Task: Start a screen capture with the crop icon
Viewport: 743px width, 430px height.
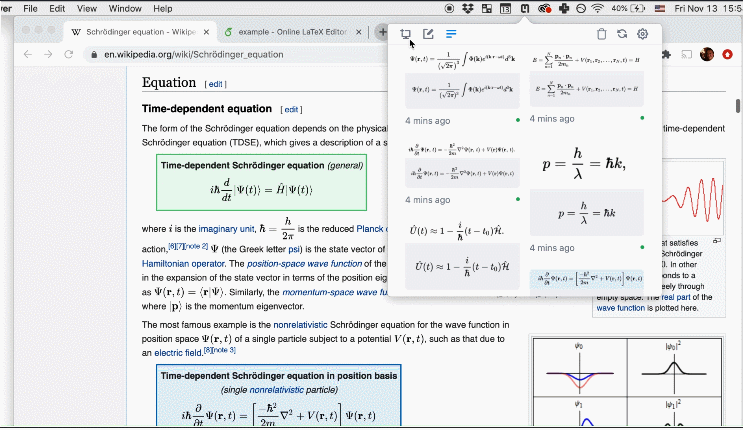Action: click(406, 34)
